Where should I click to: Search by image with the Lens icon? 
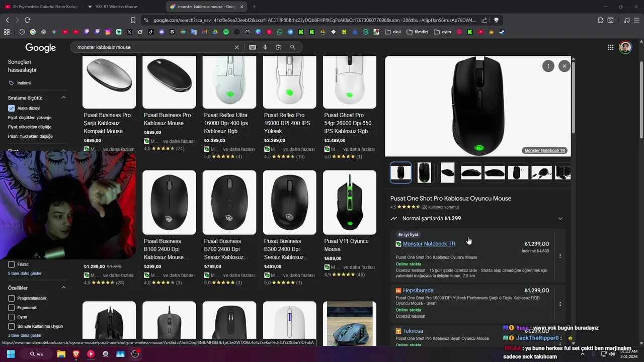coord(279,47)
